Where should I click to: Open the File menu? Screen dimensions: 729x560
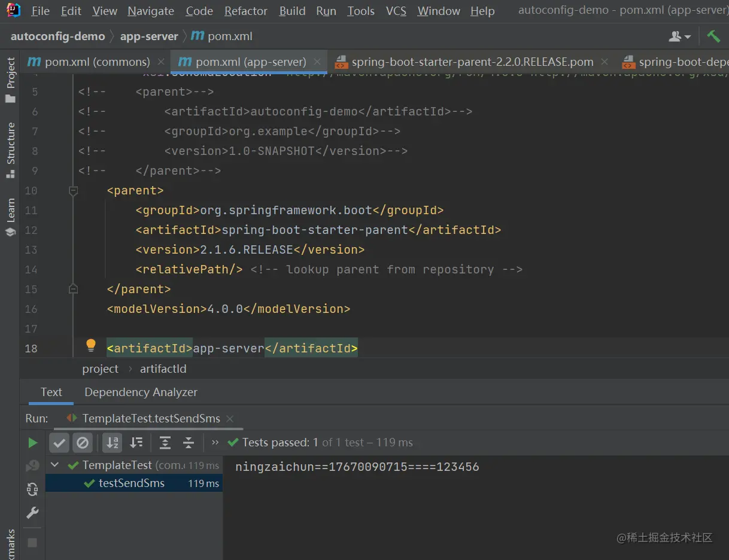(41, 11)
